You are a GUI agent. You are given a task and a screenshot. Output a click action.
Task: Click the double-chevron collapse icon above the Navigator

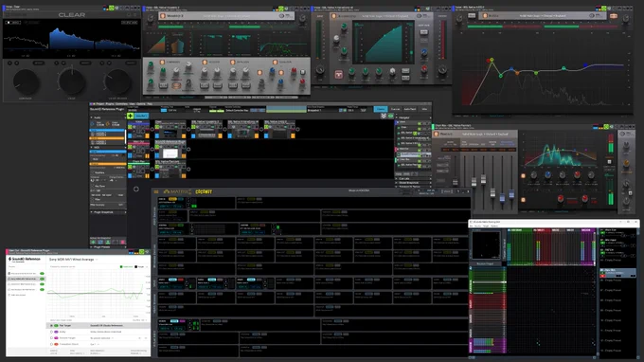tap(384, 116)
